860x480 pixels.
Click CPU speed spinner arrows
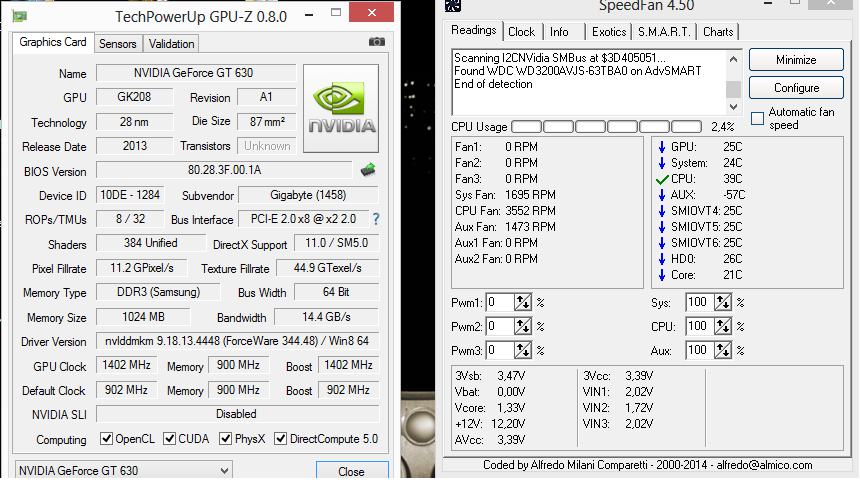[723, 326]
